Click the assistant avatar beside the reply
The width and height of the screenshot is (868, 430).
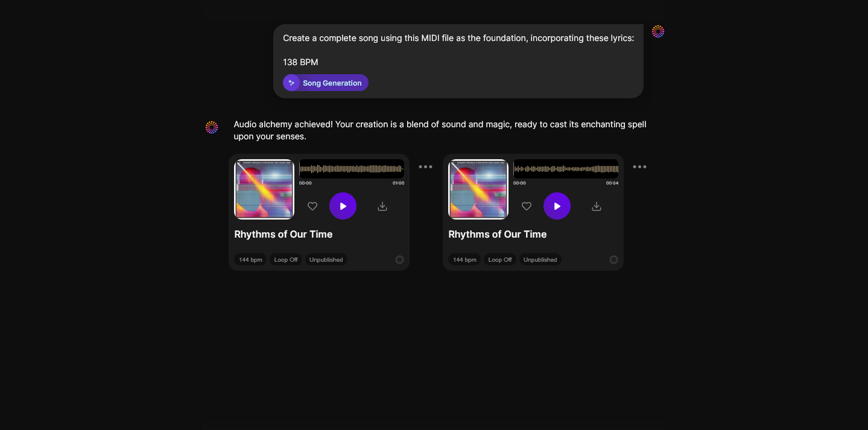click(x=212, y=127)
